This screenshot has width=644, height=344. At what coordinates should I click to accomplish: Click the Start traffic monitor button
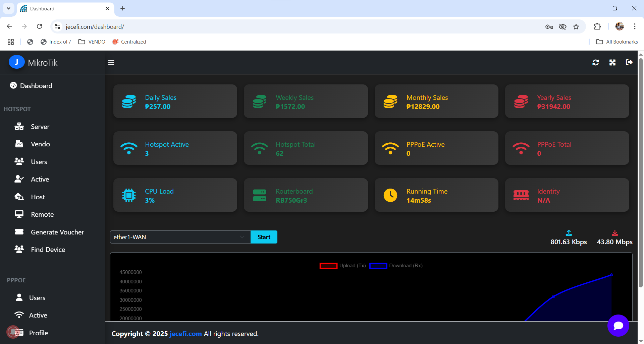coord(264,237)
